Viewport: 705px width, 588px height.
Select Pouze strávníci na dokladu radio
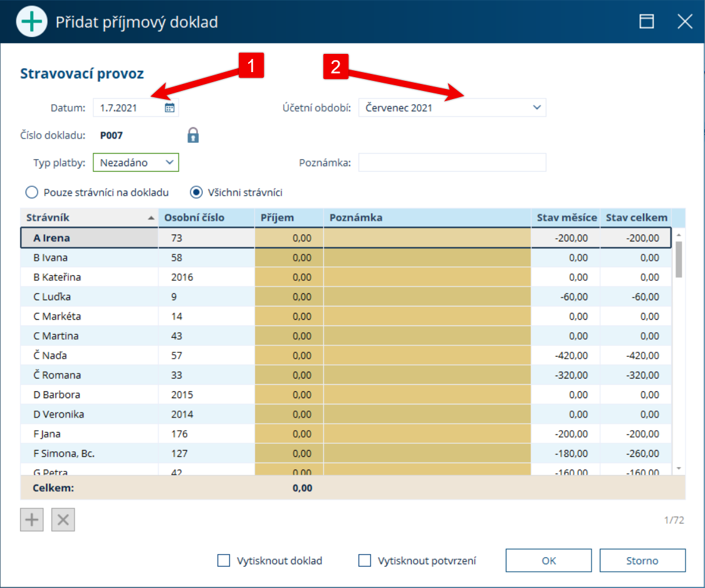coord(32,192)
